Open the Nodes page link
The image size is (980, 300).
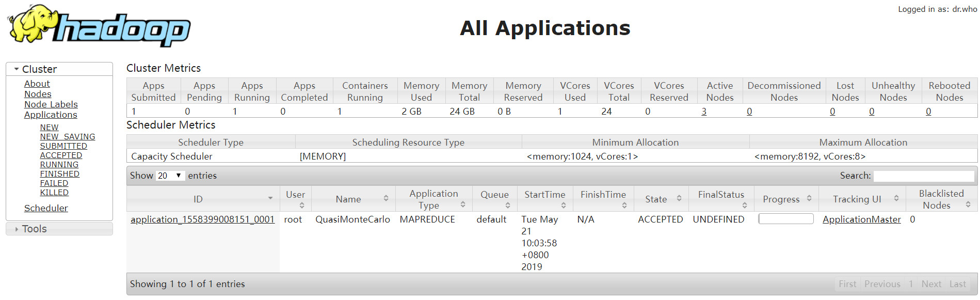[x=38, y=94]
